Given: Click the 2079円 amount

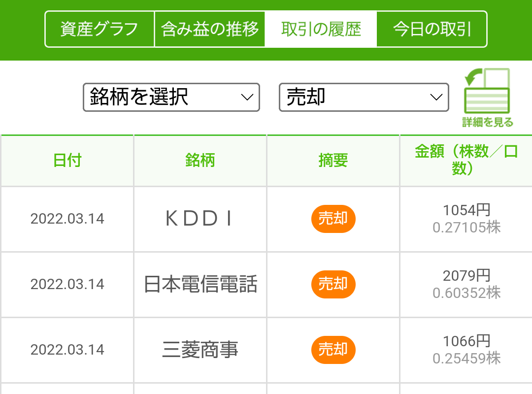Looking at the screenshot, I should tap(466, 276).
